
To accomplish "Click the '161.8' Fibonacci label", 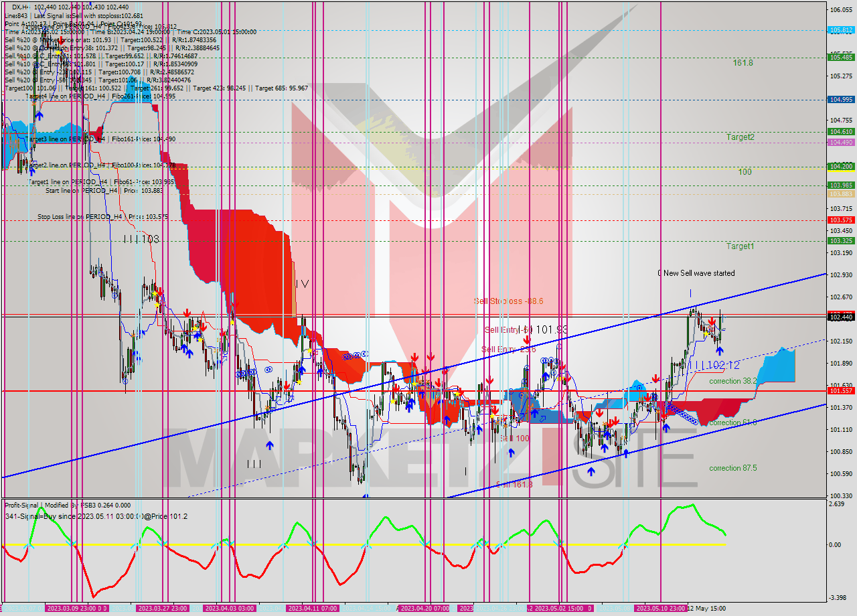I will [x=743, y=62].
